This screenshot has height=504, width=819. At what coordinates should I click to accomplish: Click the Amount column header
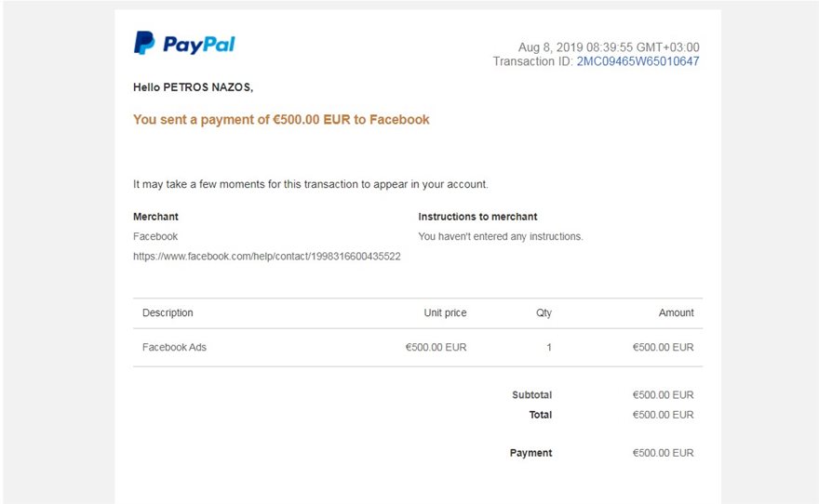coord(676,313)
